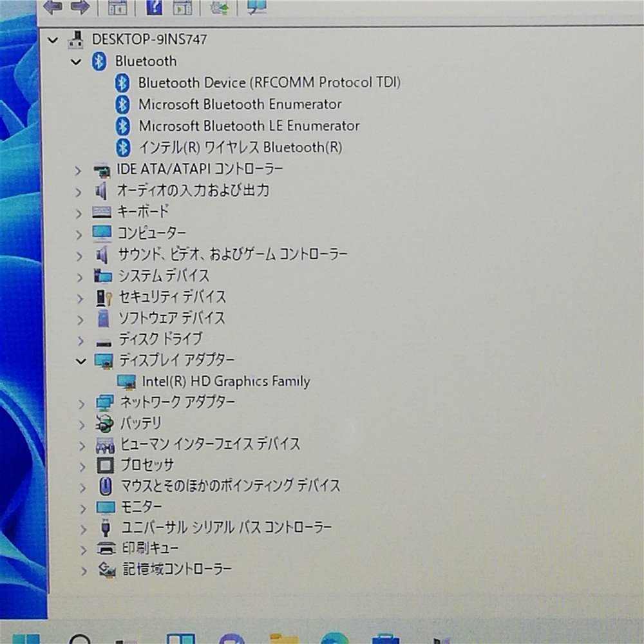Click the Back arrow in the toolbar
This screenshot has width=644, height=644.
(x=53, y=6)
